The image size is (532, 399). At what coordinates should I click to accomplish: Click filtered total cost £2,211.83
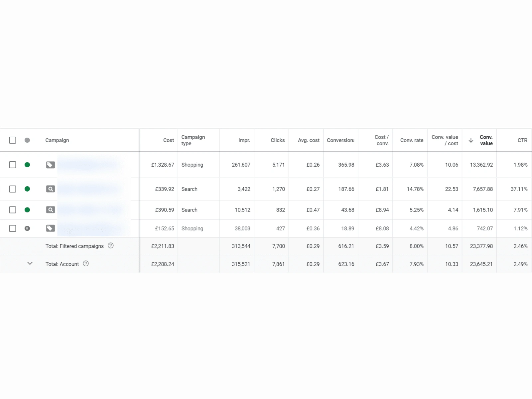click(163, 246)
